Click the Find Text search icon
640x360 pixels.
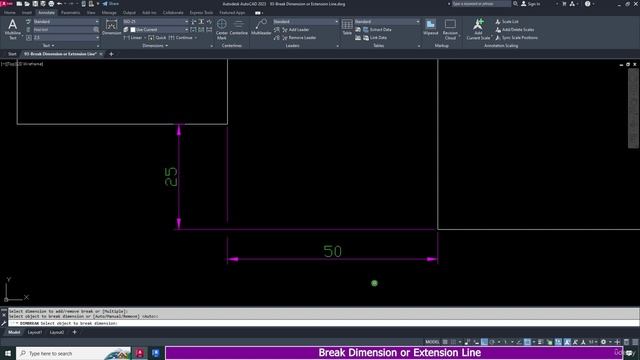click(x=96, y=29)
